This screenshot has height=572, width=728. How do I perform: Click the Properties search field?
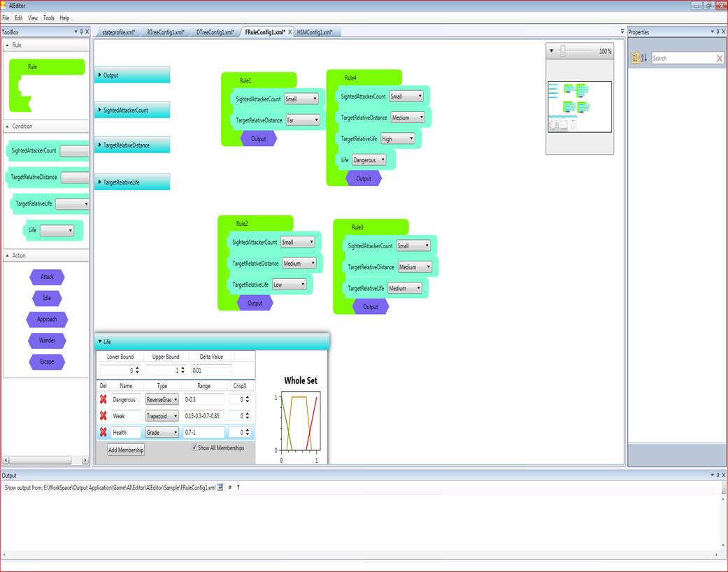682,59
